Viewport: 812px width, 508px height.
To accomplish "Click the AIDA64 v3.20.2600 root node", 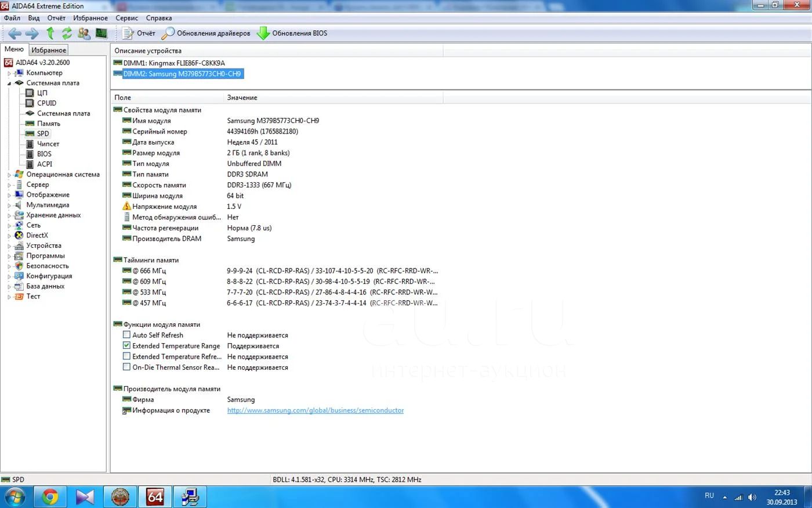I will 42,63.
